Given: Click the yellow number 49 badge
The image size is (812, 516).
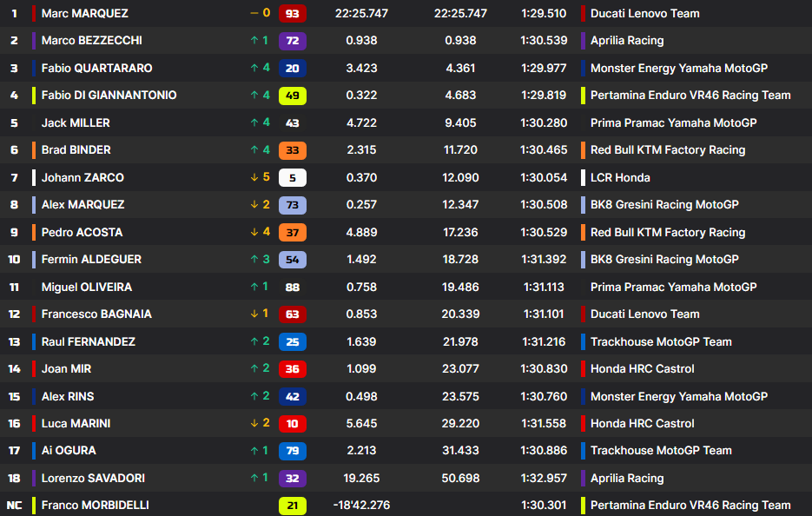Looking at the screenshot, I should [x=292, y=96].
